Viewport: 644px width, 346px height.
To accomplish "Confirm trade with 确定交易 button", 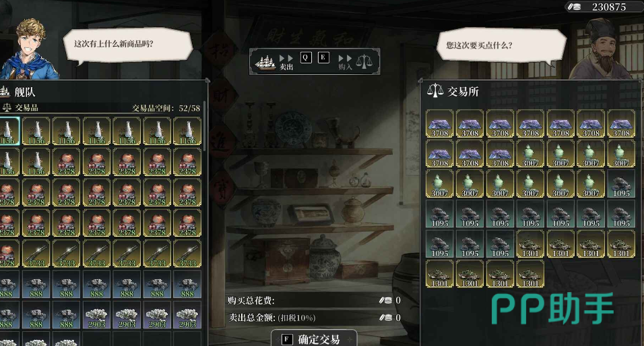I will click(314, 339).
